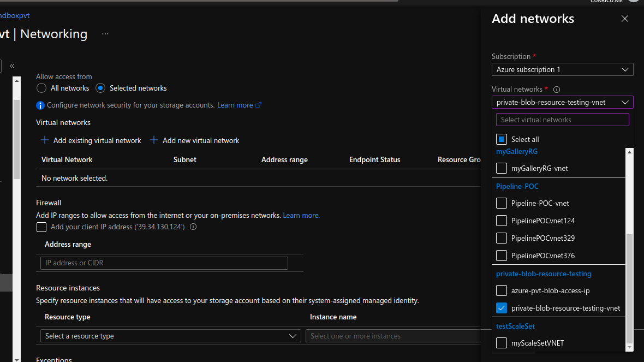The width and height of the screenshot is (644, 362).
Task: Click the Subnet column header
Action: click(x=185, y=160)
